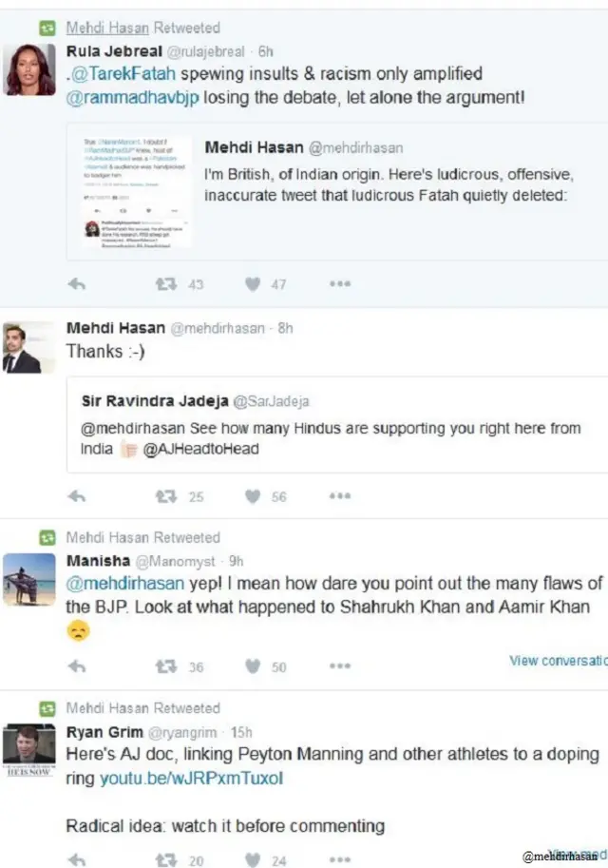Reply to Rula Jebreal's tweet

tap(78, 283)
